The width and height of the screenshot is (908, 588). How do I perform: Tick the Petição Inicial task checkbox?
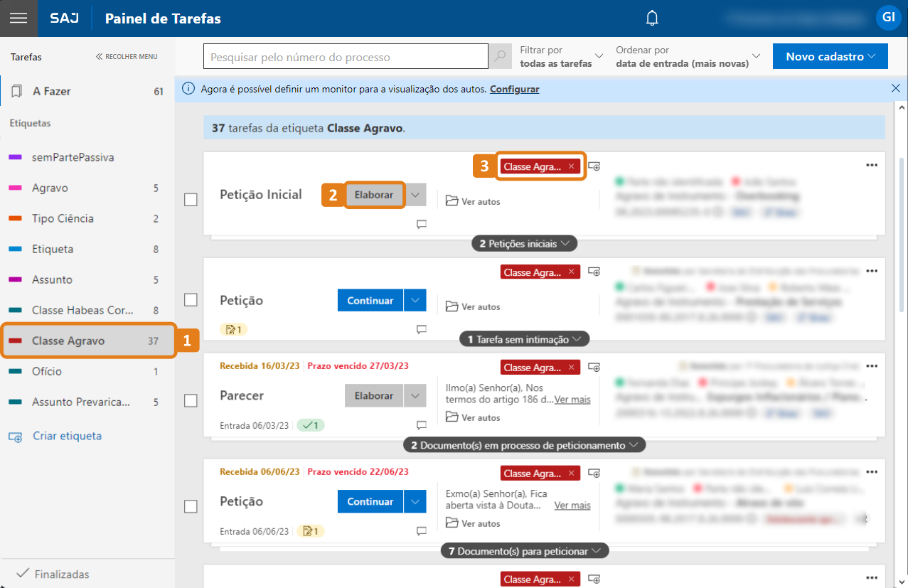tap(191, 200)
